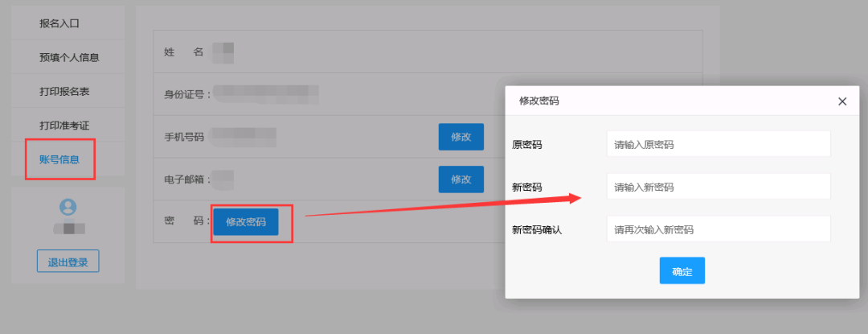Image resolution: width=868 pixels, height=334 pixels.
Task: Select 账号信息 in the sidebar
Action: pyautogui.click(x=59, y=159)
